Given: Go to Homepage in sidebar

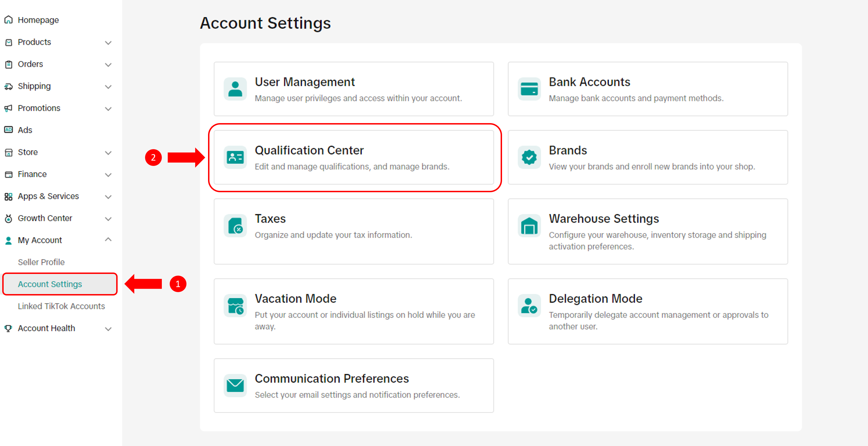Looking at the screenshot, I should [x=38, y=20].
